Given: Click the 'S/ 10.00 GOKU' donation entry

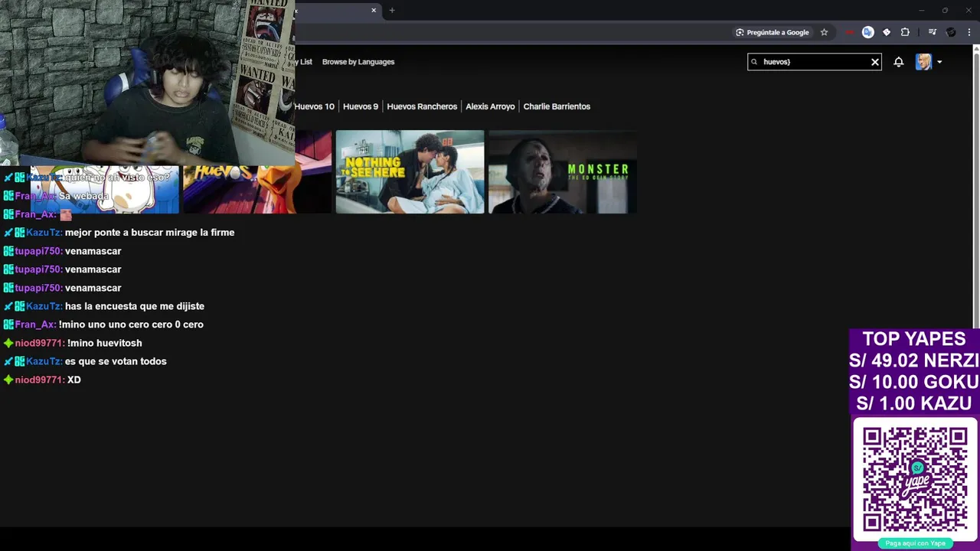Looking at the screenshot, I should coord(913,382).
